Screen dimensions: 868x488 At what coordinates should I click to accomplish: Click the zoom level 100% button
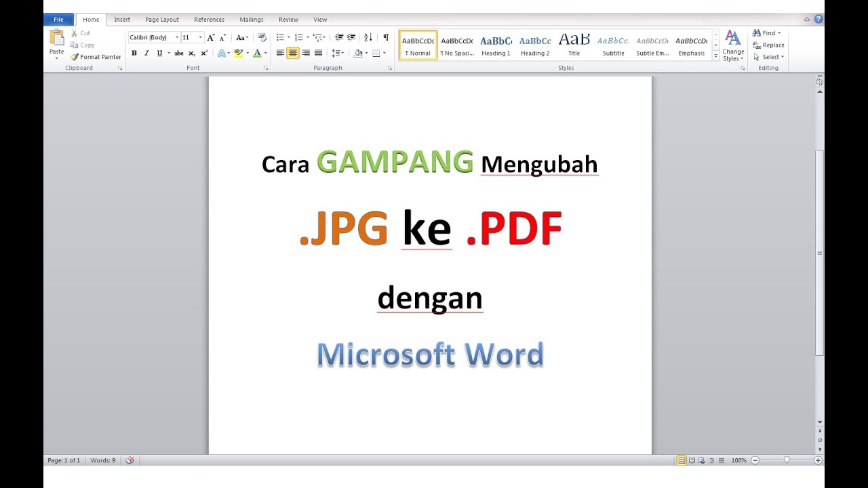tap(738, 460)
